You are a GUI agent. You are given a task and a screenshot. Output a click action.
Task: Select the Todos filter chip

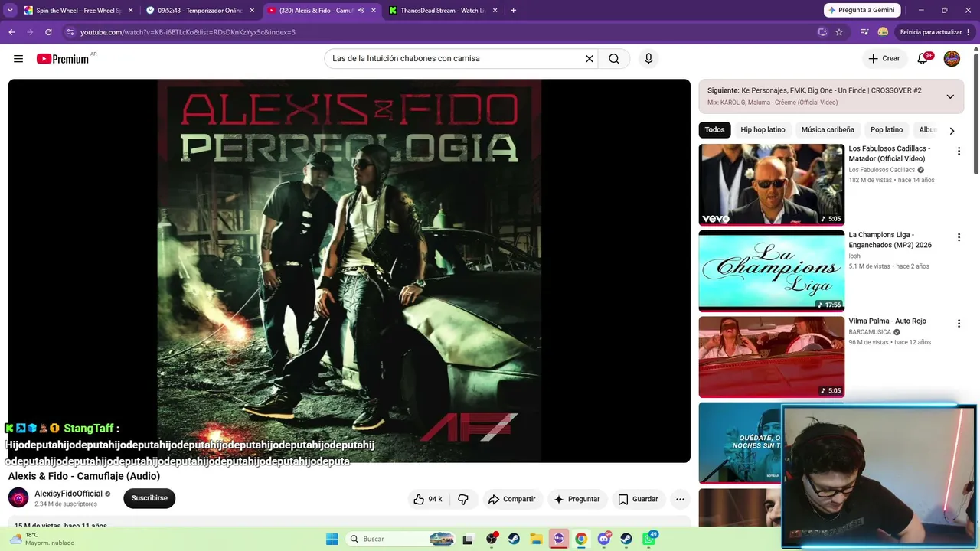coord(714,130)
